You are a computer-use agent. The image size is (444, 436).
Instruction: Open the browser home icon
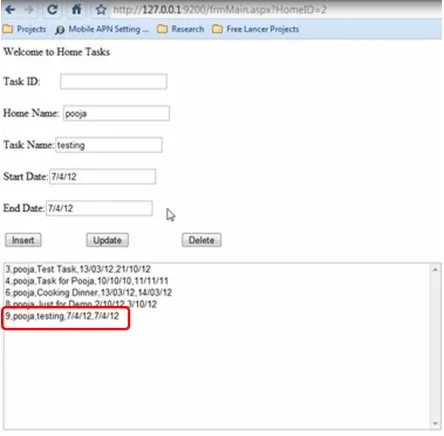[77, 9]
